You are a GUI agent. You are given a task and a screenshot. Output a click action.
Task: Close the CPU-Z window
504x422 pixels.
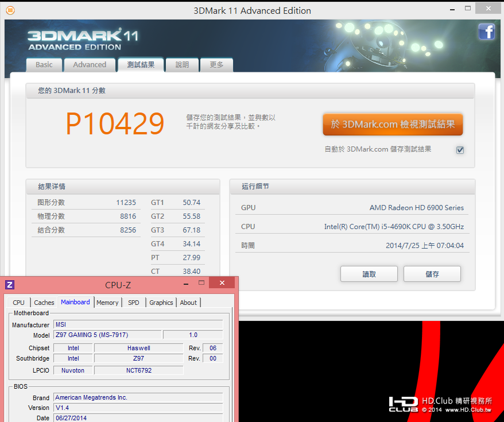coord(222,283)
